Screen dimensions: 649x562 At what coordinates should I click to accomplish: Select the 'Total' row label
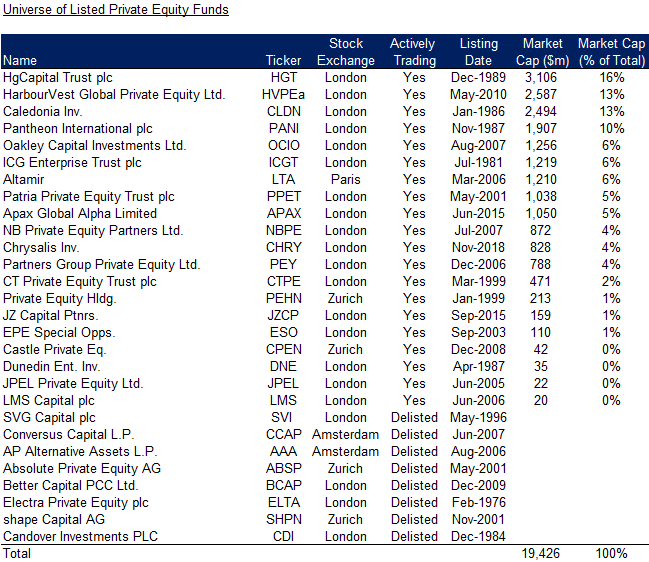point(17,553)
